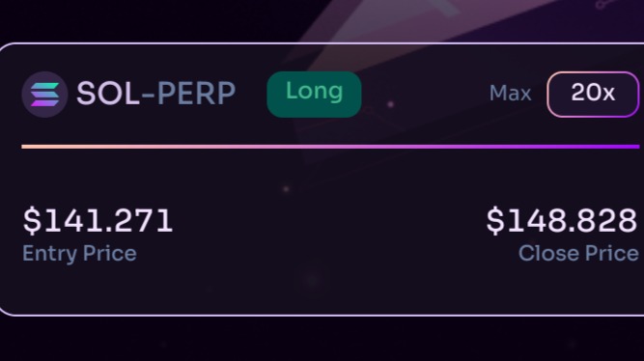Click the green Long position badge
Image resolution: width=644 pixels, height=361 pixels.
[314, 95]
